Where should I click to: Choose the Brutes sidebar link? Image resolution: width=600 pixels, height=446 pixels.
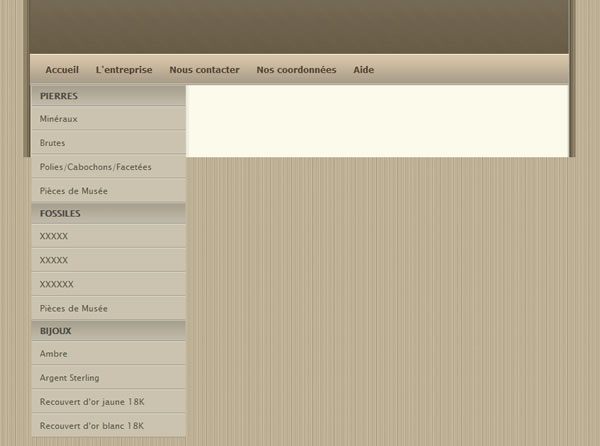tap(109, 143)
